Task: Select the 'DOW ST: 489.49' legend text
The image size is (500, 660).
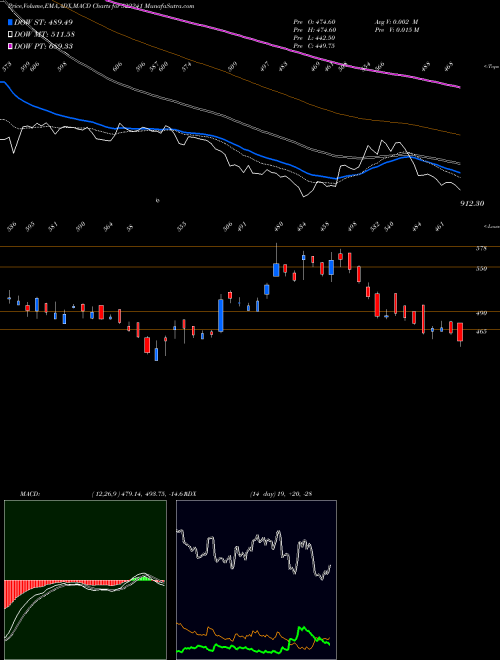Action: tap(43, 22)
